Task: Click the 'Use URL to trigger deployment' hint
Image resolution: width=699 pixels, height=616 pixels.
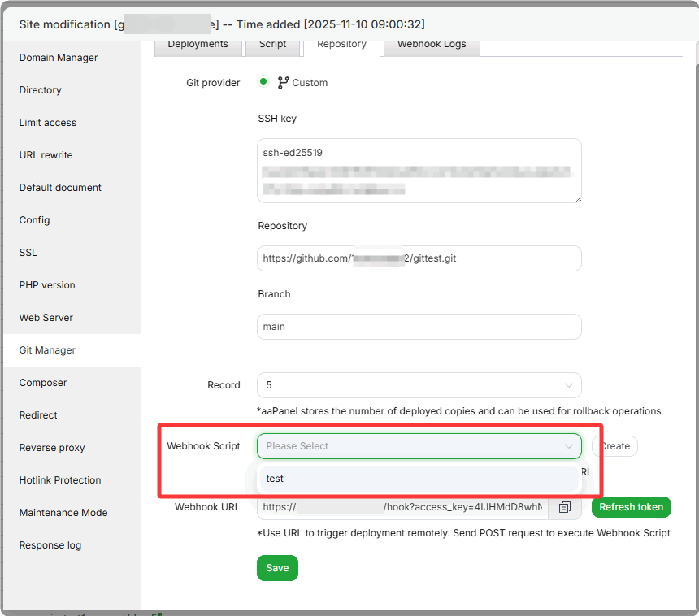Action: [463, 533]
